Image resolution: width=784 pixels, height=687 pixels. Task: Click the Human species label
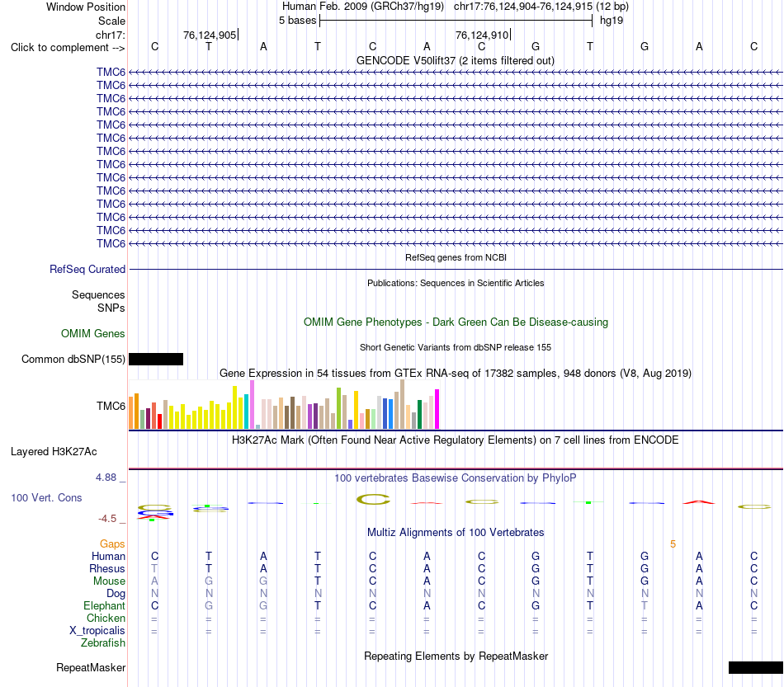(x=108, y=556)
